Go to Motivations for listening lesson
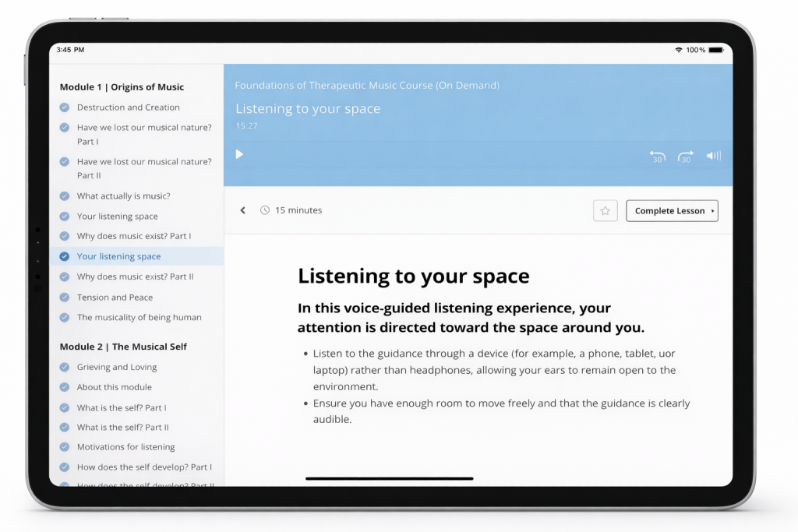This screenshot has width=798, height=532. pyautogui.click(x=125, y=447)
